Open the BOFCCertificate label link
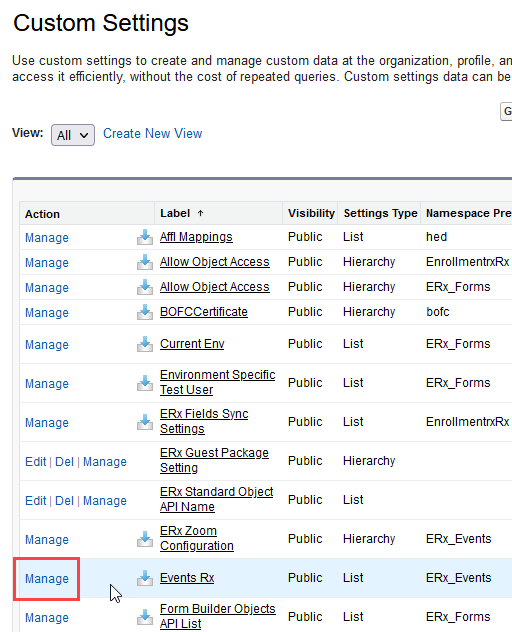Viewport: 512px width, 632px height. (x=204, y=312)
